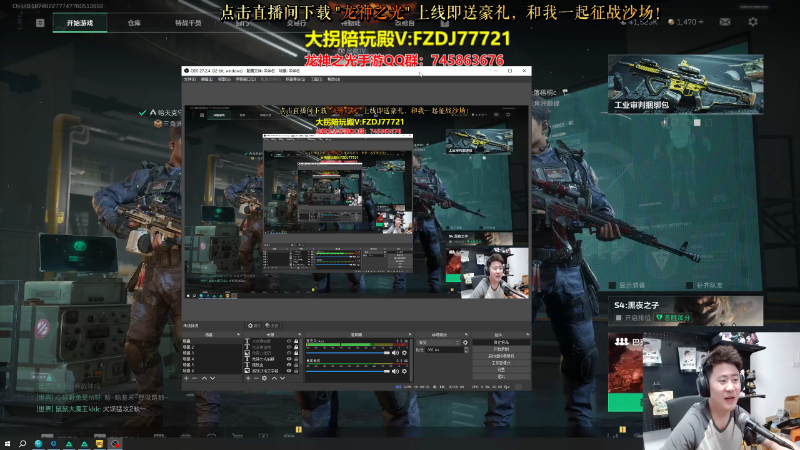Move scene down in OBS scenes list
The image size is (800, 450).
click(x=213, y=378)
